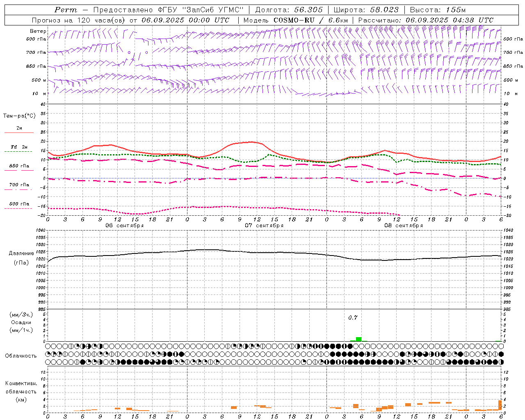The width and height of the screenshot is (525, 420).
Task: Click the "Тем-ра(°C)" temperature panel label
Action: click(x=19, y=116)
